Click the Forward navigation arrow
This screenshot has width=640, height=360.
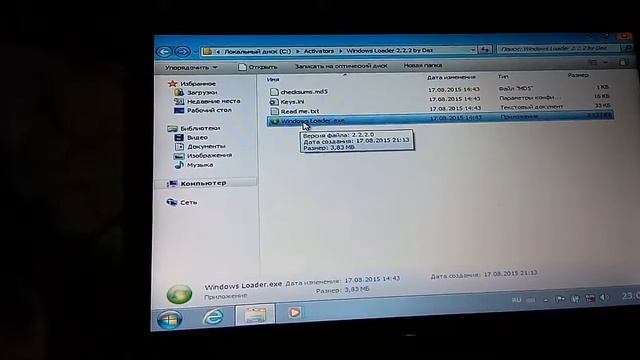point(182,51)
